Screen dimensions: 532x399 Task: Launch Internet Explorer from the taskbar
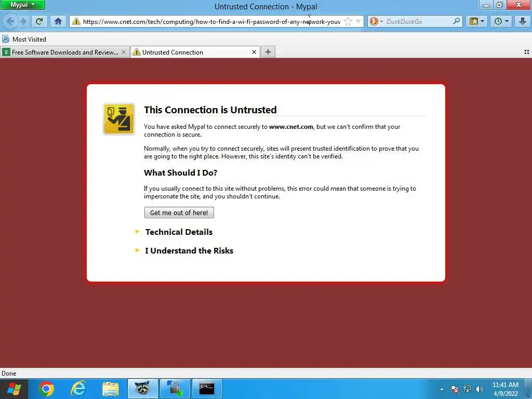click(x=78, y=389)
